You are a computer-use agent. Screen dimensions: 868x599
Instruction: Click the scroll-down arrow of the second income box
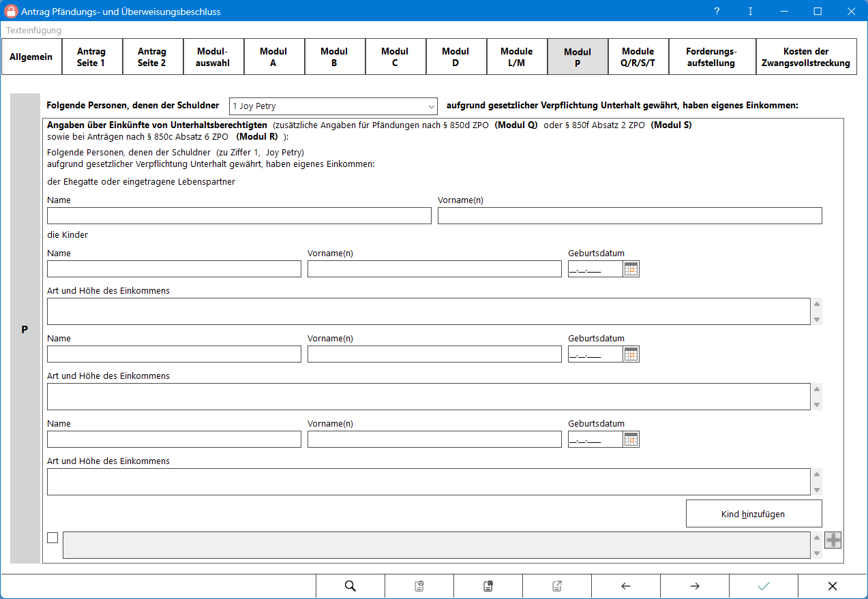817,404
